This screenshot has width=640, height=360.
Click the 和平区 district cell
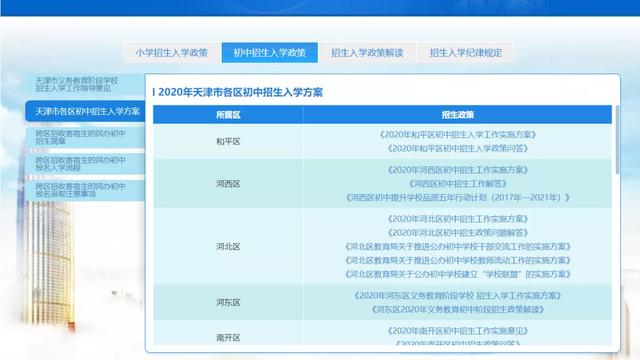click(x=228, y=142)
